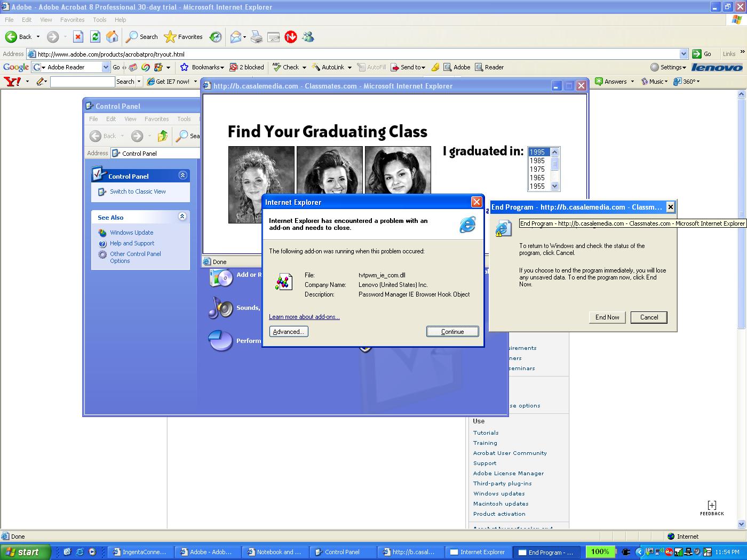This screenshot has width=747, height=560.
Task: Open the File menu in Adobe IE window
Action: pyautogui.click(x=9, y=20)
